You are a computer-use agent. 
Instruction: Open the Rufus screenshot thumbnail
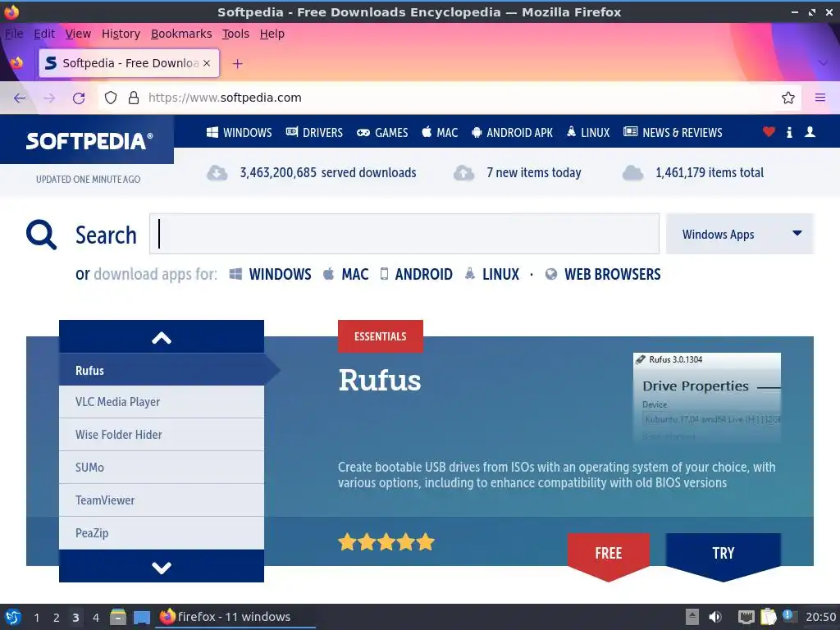tap(706, 397)
